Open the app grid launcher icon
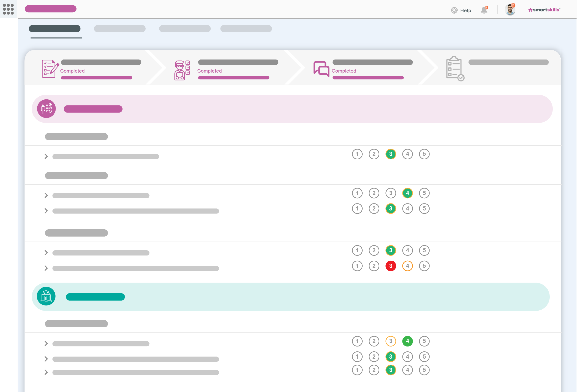The width and height of the screenshot is (577, 392). 8,9
